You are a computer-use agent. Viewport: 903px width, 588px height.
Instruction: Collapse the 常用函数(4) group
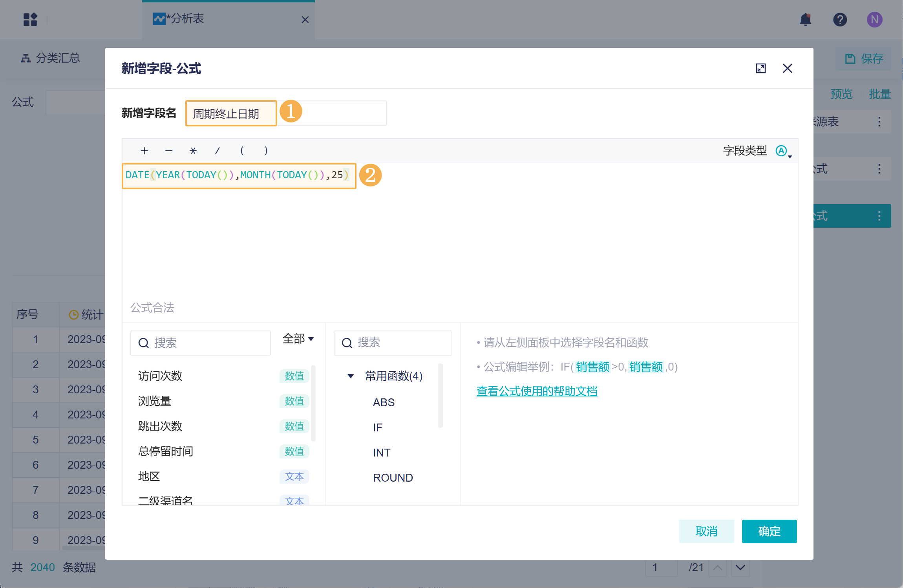tap(351, 376)
